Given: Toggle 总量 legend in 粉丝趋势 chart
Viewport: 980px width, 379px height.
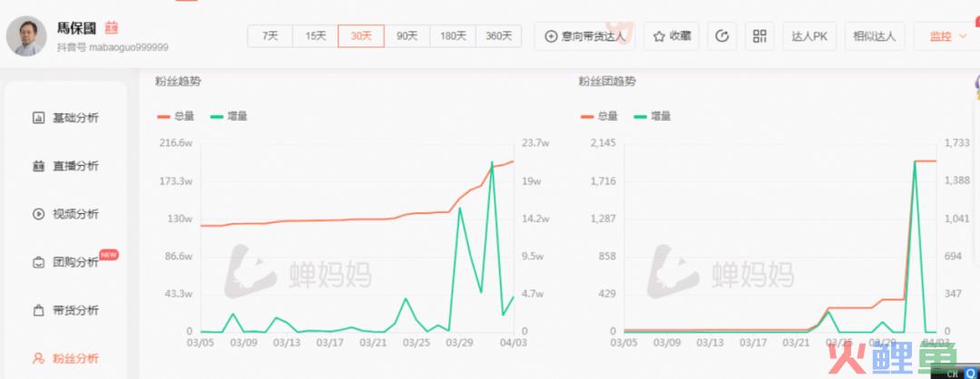Looking at the screenshot, I should coord(176,116).
